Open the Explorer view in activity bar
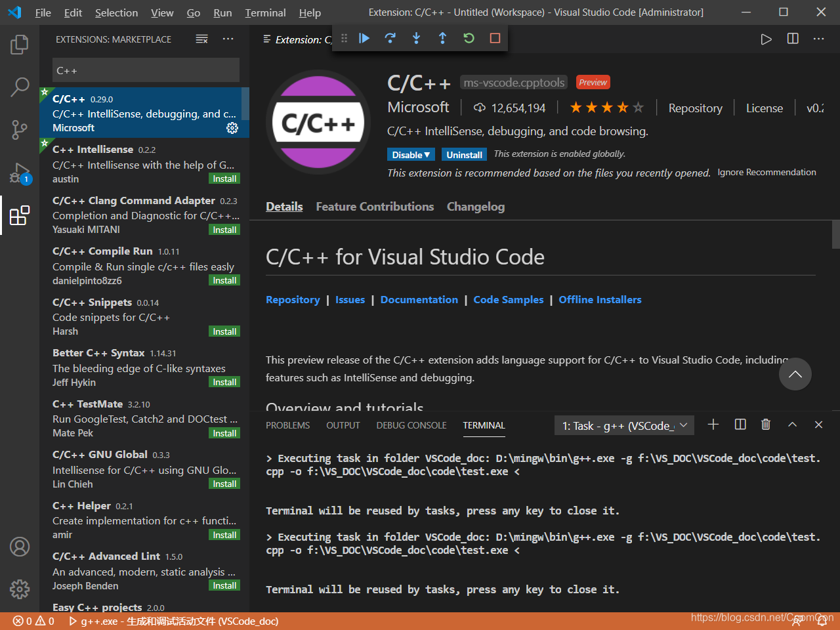 click(20, 45)
